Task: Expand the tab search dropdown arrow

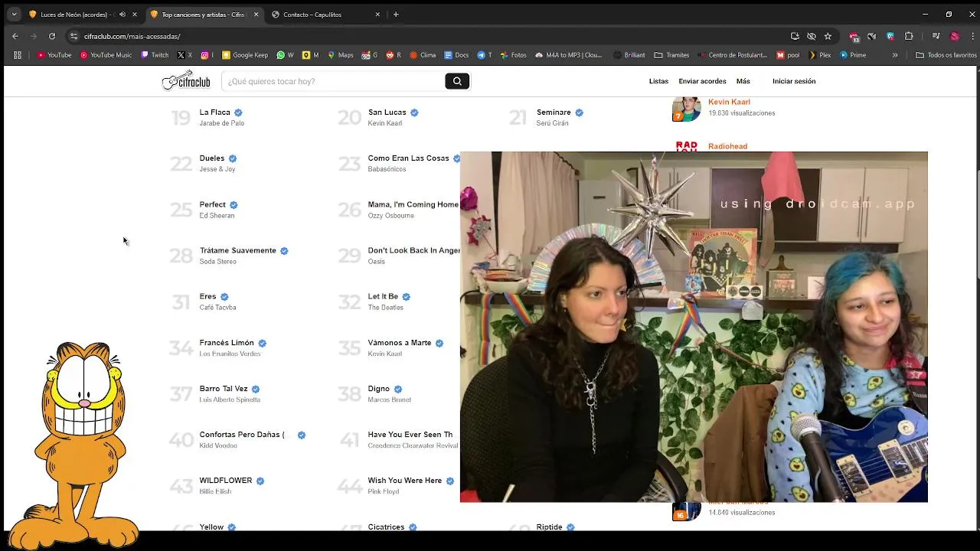Action: coord(14,15)
